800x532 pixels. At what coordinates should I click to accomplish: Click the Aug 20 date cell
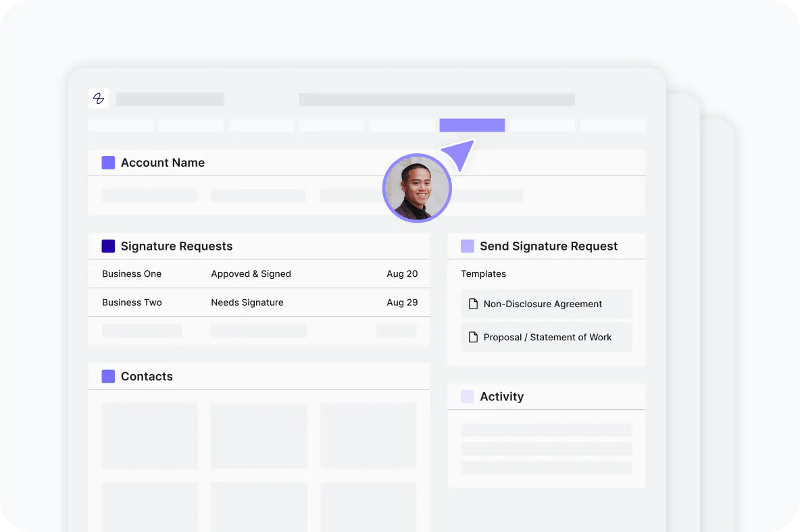(x=402, y=273)
